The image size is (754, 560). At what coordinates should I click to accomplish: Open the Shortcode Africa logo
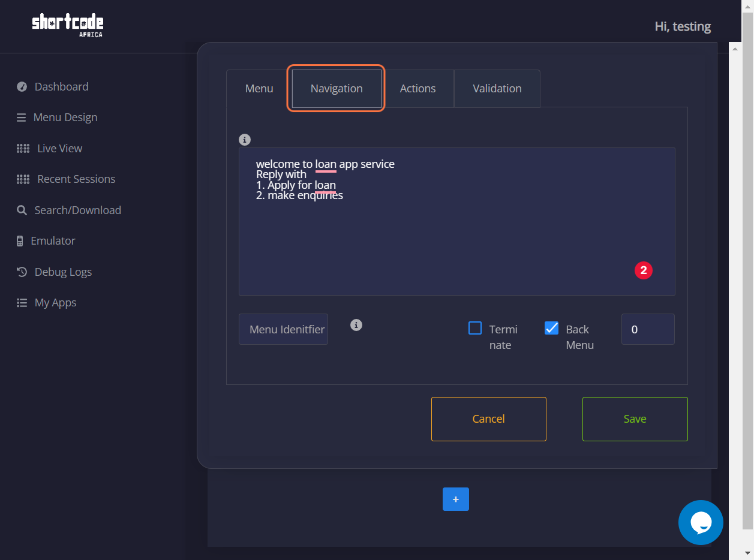click(x=67, y=26)
